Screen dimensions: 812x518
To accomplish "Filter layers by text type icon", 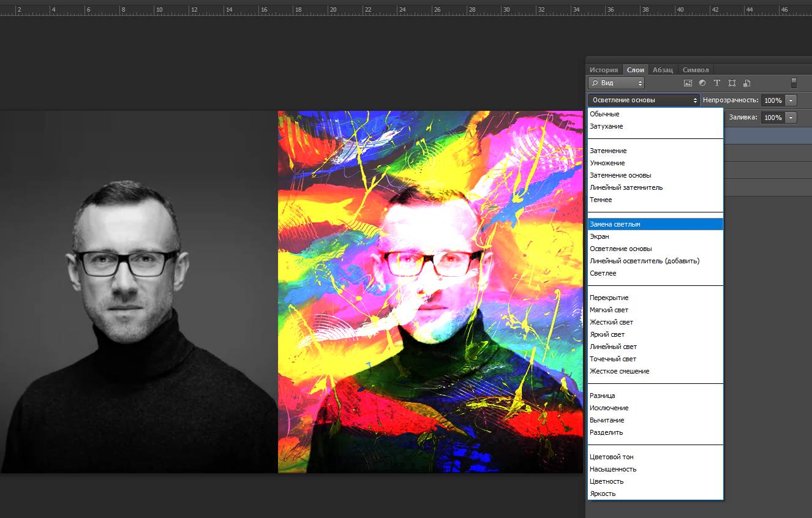I will click(717, 83).
